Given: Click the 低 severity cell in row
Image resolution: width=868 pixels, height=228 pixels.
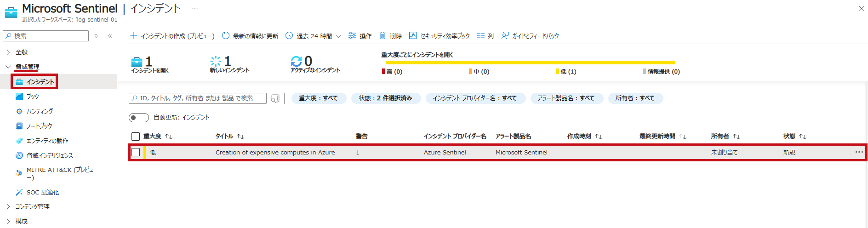Looking at the screenshot, I should 153,153.
